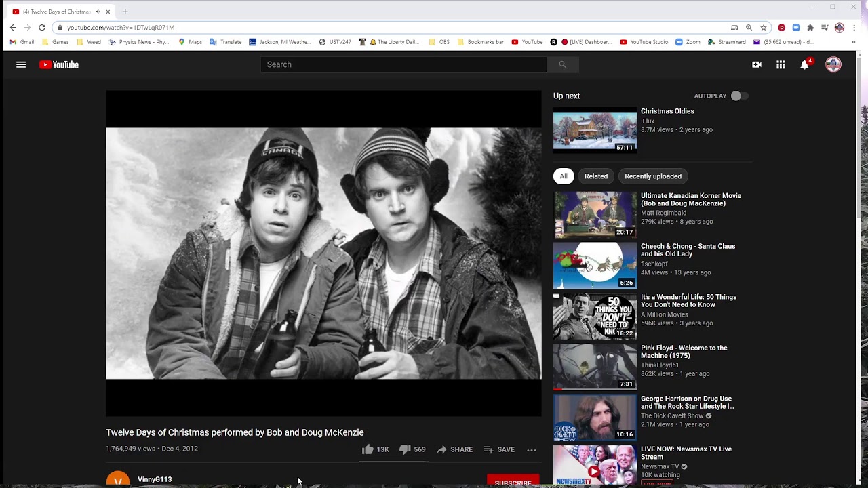
Task: Open the Pink Floyd Welcome to the Machine thumbnail
Action: tap(595, 367)
